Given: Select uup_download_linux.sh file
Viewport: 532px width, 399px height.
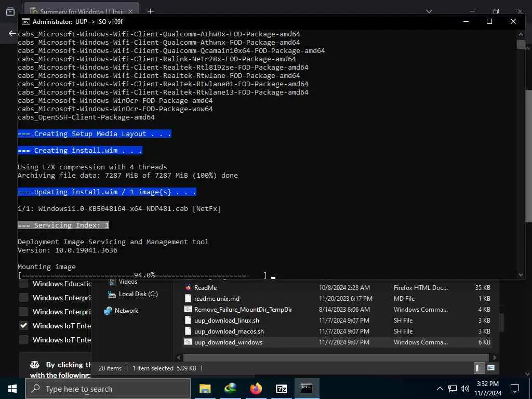Looking at the screenshot, I should (x=227, y=320).
